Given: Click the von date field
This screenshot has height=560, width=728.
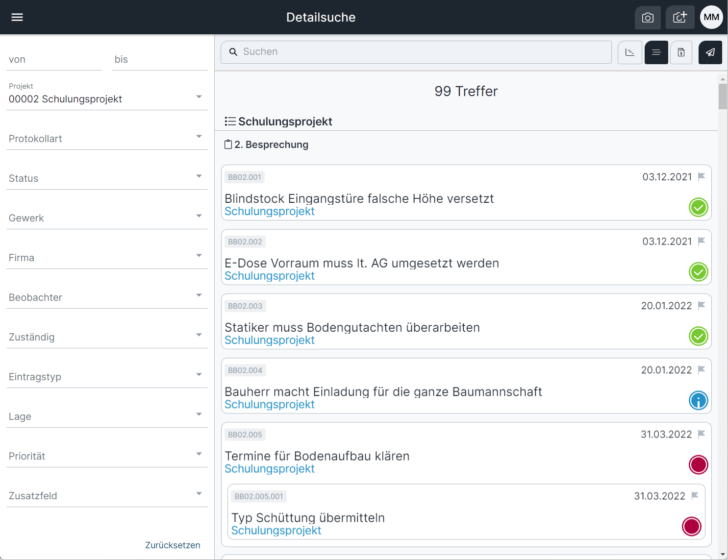Looking at the screenshot, I should 54,59.
